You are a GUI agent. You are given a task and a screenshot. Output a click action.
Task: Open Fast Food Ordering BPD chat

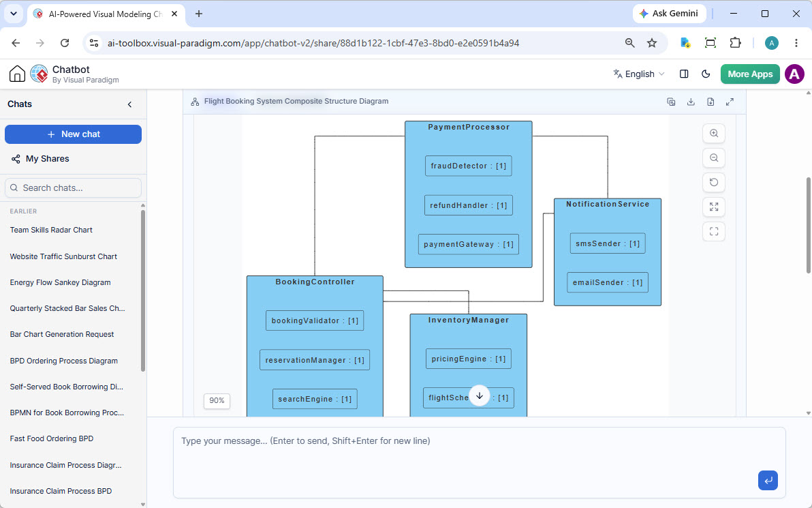[x=52, y=438]
